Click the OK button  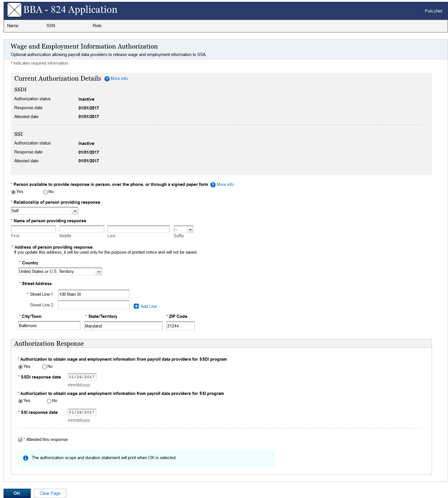pos(17,493)
